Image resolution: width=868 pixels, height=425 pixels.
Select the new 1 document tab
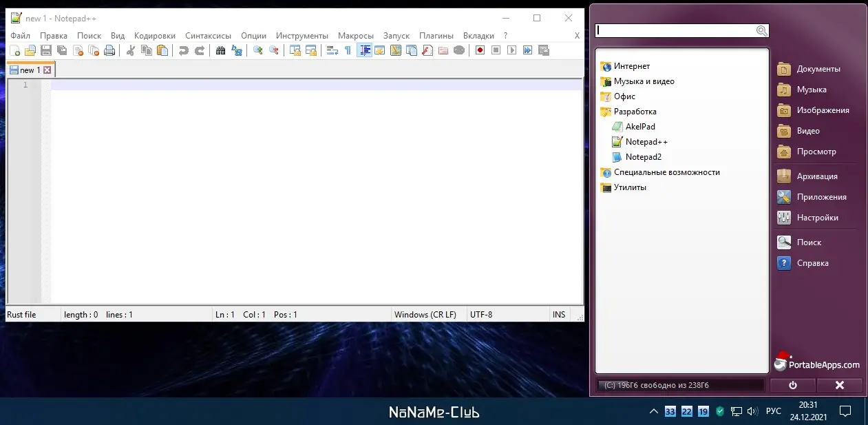[x=30, y=70]
